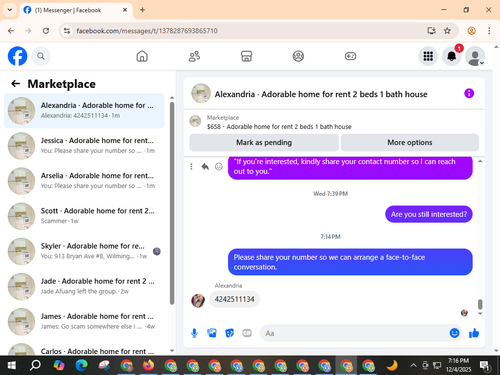Open the Jade conversation in the list
This screenshot has width=500, height=375.
point(84,286)
